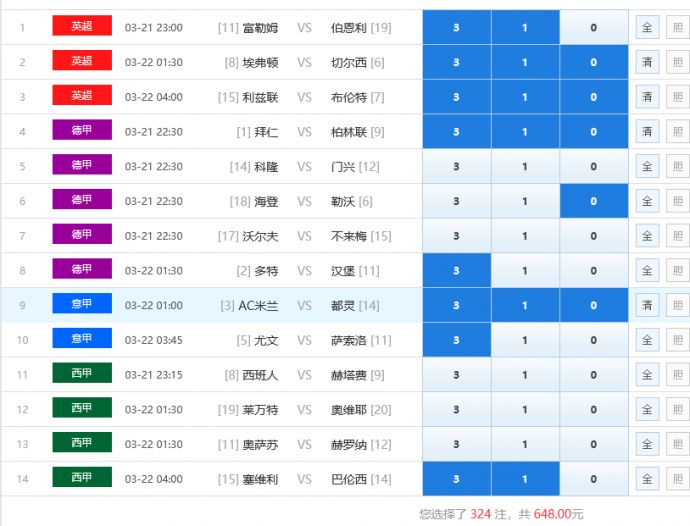Viewport: 690px width, 526px height.
Task: Toggle result 0 for 海登 vs 勒沃
Action: (x=593, y=201)
